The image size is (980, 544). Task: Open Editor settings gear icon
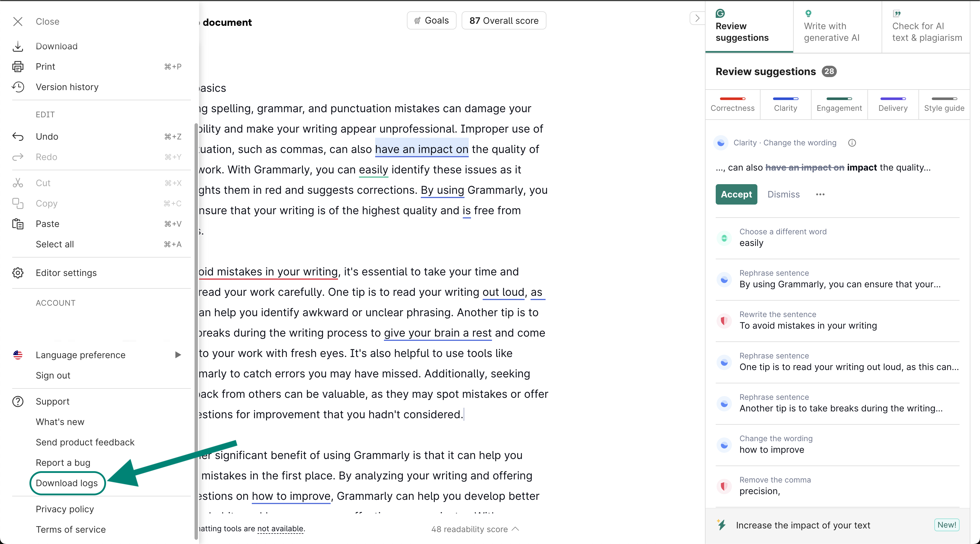point(18,273)
